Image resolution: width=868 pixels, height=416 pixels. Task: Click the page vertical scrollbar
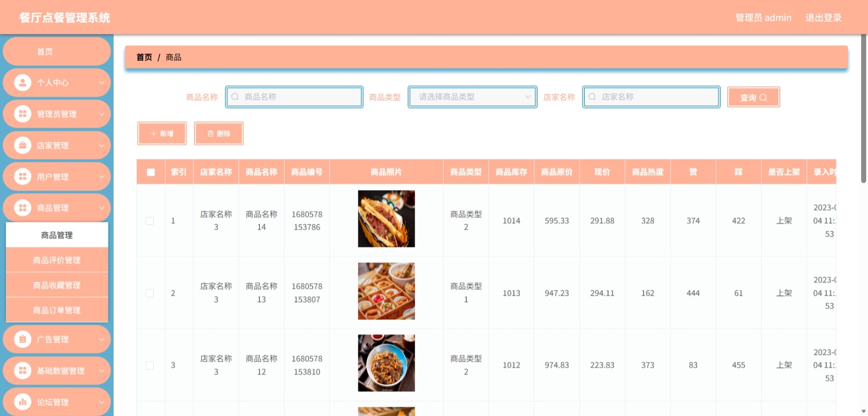point(863,108)
